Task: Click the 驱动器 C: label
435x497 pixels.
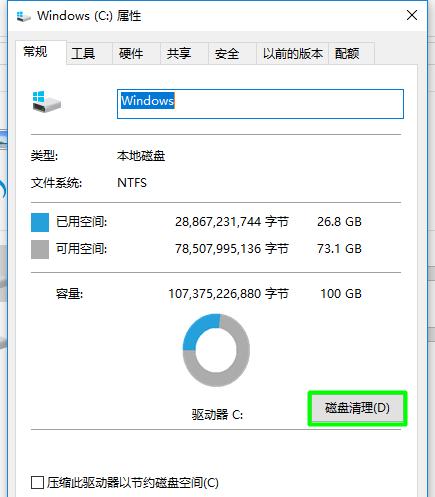Action: click(217, 414)
